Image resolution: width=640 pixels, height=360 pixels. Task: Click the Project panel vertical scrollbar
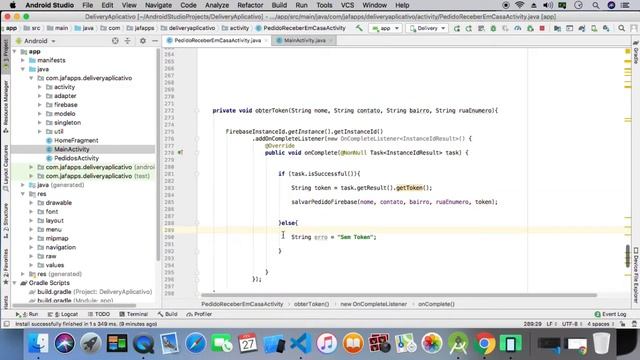click(158, 154)
